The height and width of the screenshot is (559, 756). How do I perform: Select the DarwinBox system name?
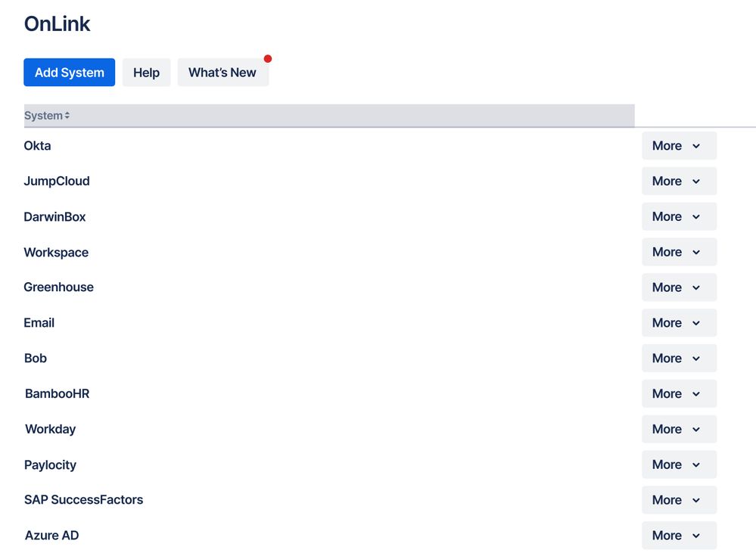point(54,217)
